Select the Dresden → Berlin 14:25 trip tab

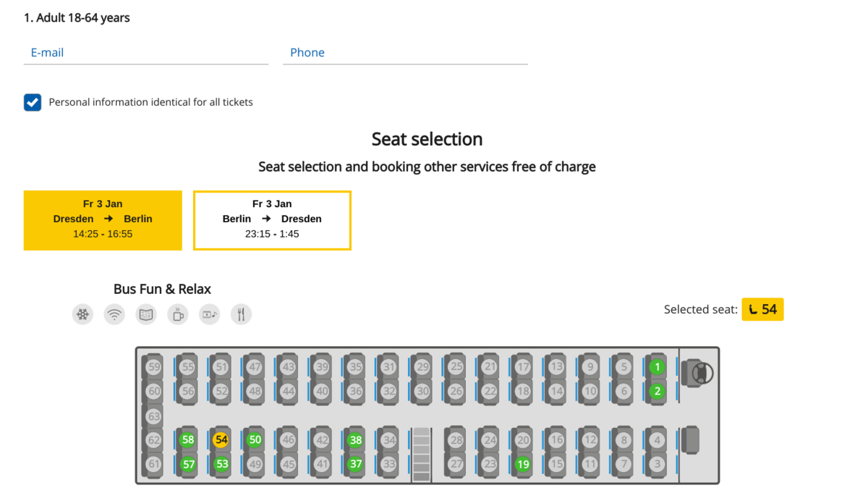103,220
